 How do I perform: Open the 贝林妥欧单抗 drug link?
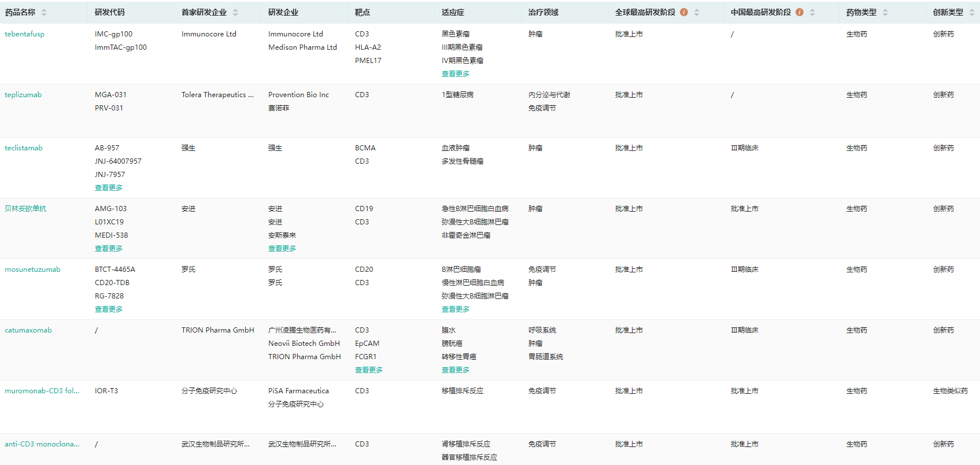coord(25,209)
